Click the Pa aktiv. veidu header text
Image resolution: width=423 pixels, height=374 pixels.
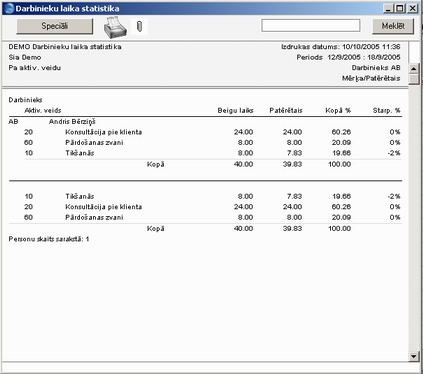[35, 68]
